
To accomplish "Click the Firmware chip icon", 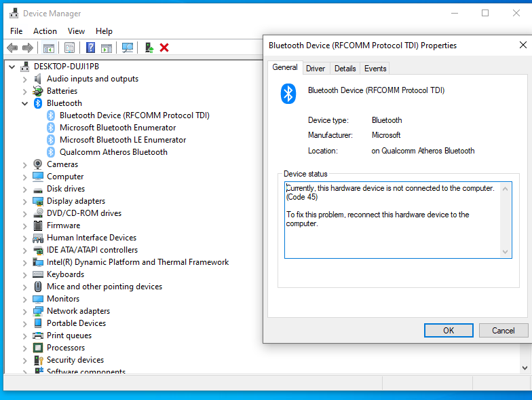I will pyautogui.click(x=38, y=225).
